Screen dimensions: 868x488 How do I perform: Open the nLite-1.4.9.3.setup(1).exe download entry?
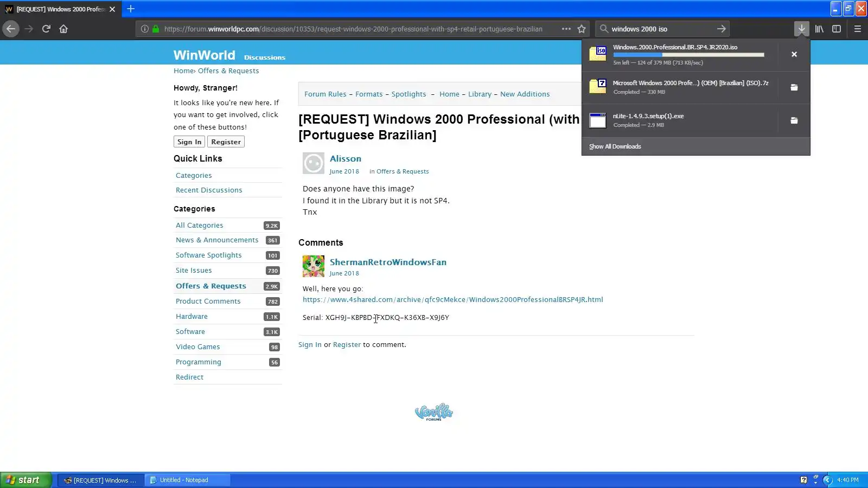click(x=679, y=120)
